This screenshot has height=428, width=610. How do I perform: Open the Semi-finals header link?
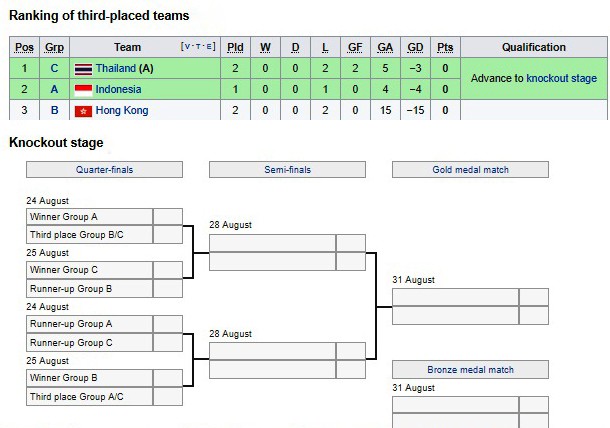(287, 170)
